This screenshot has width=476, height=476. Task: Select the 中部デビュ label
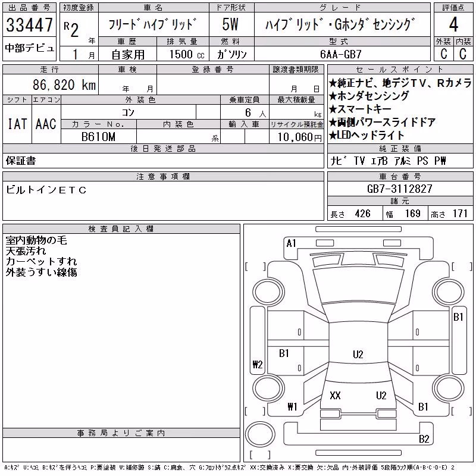(29, 48)
